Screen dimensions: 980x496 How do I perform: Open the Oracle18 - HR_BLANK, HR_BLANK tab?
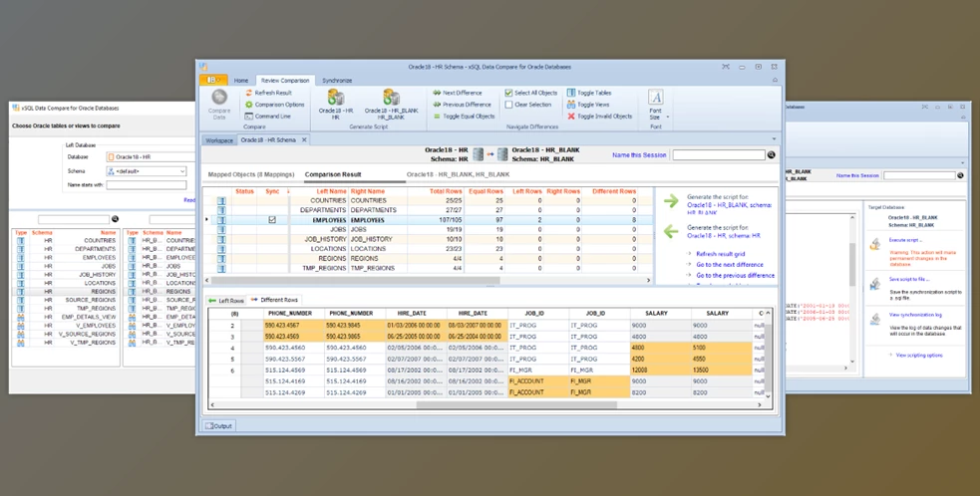pyautogui.click(x=458, y=175)
